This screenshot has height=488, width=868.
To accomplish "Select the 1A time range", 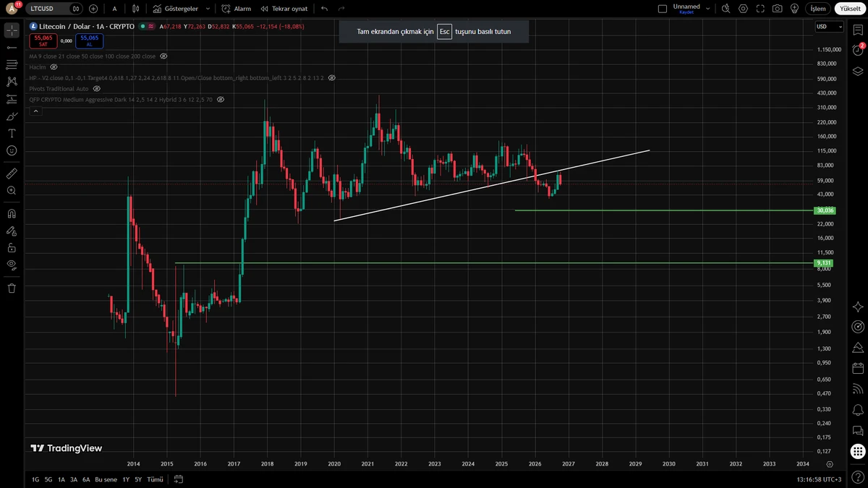I will (x=61, y=479).
